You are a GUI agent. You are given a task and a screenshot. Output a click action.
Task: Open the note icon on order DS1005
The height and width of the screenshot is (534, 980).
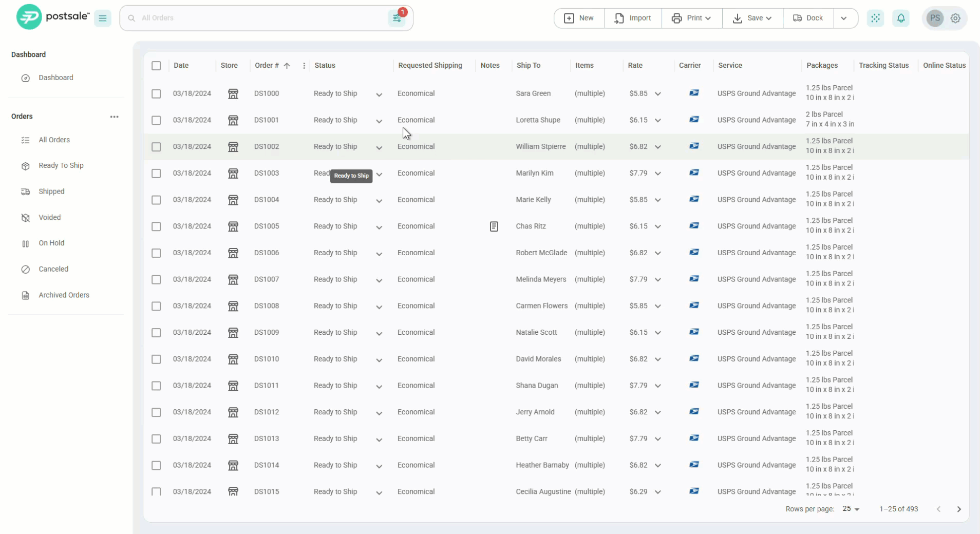[x=494, y=226]
